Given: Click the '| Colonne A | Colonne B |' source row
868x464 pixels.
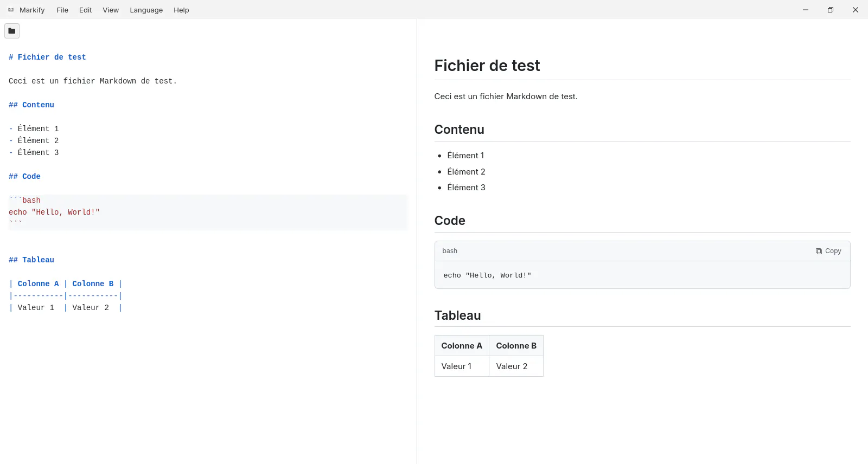Looking at the screenshot, I should pos(66,284).
